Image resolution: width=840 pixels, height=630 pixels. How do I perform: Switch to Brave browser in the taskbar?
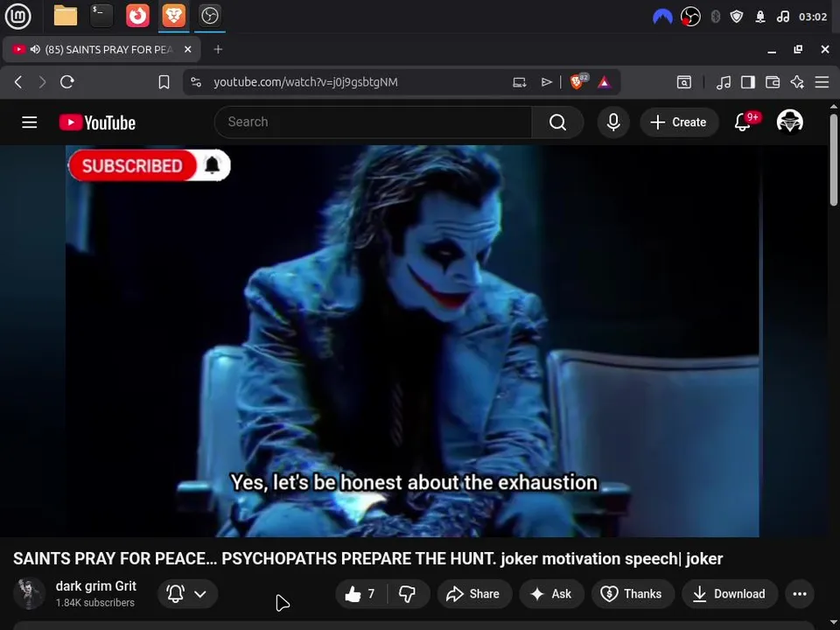coord(173,16)
